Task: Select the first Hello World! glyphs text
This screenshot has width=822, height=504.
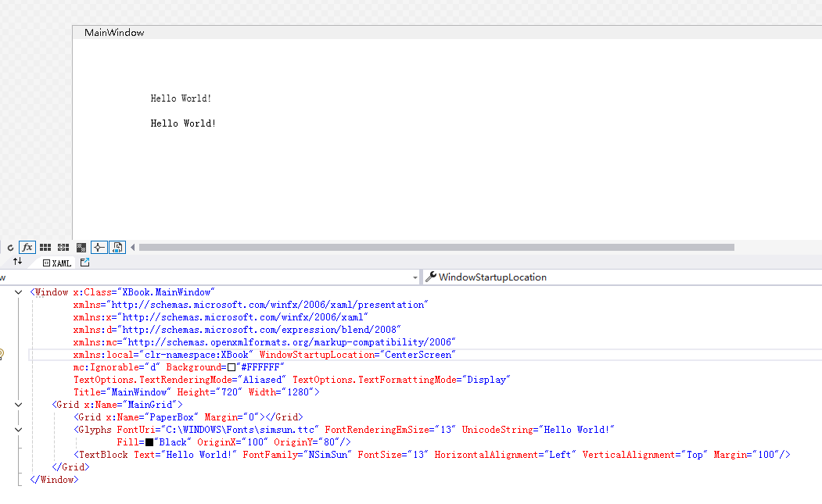Action: coord(181,98)
